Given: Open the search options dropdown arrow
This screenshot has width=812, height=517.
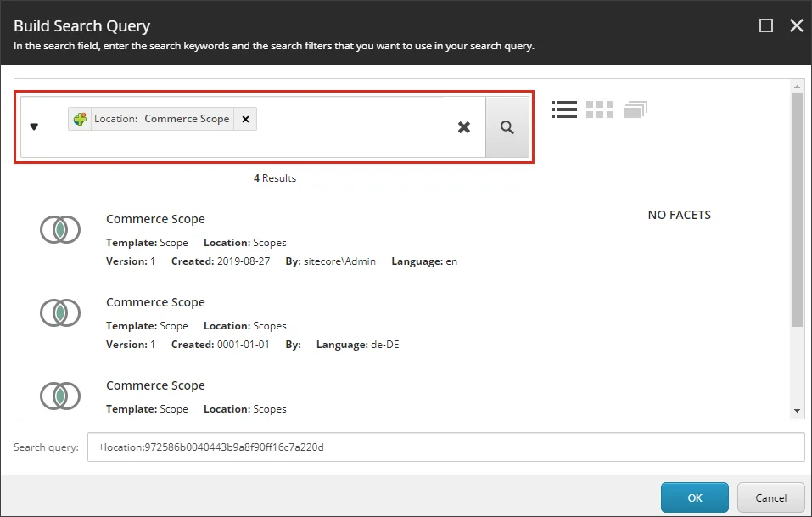Looking at the screenshot, I should 34,127.
